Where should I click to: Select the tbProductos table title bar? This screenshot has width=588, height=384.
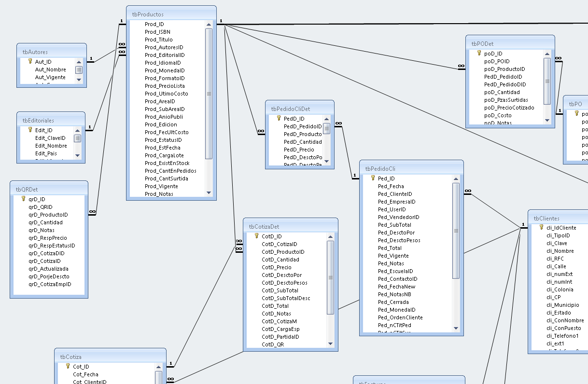[x=171, y=14]
